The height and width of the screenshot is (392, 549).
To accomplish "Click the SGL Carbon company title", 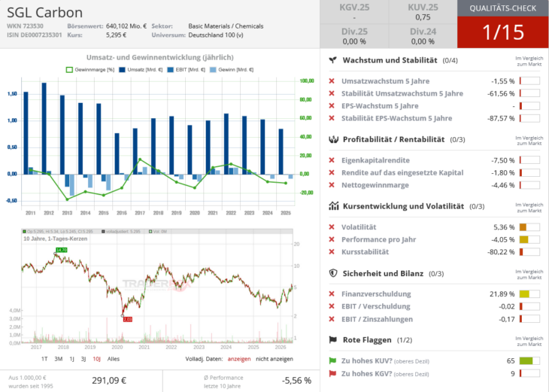I will pyautogui.click(x=45, y=13).
